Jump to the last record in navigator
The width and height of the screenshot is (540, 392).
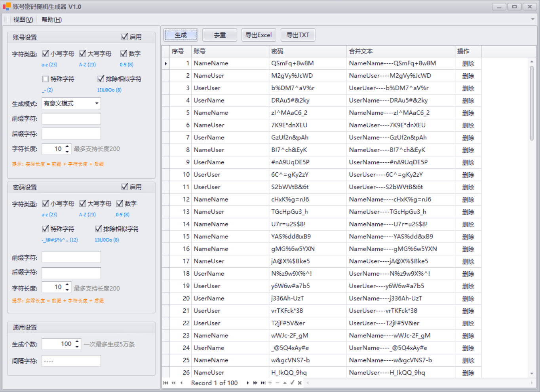(x=263, y=383)
